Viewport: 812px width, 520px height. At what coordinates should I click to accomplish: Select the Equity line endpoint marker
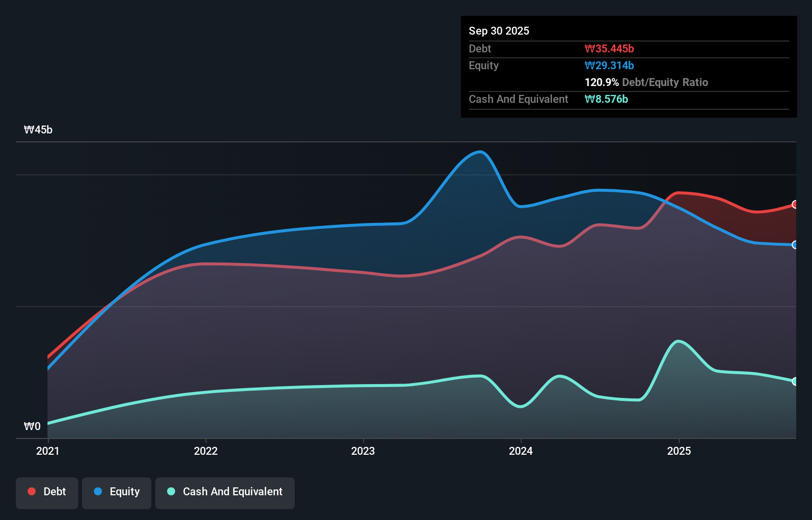pos(795,245)
